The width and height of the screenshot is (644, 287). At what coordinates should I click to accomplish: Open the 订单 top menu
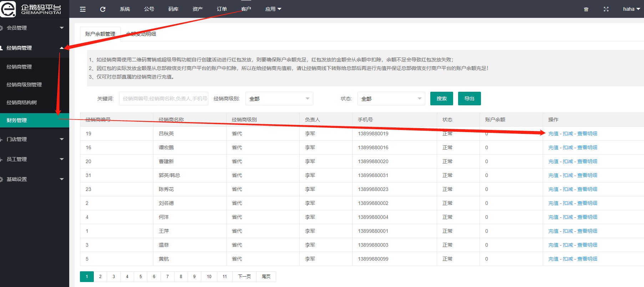[x=222, y=9]
